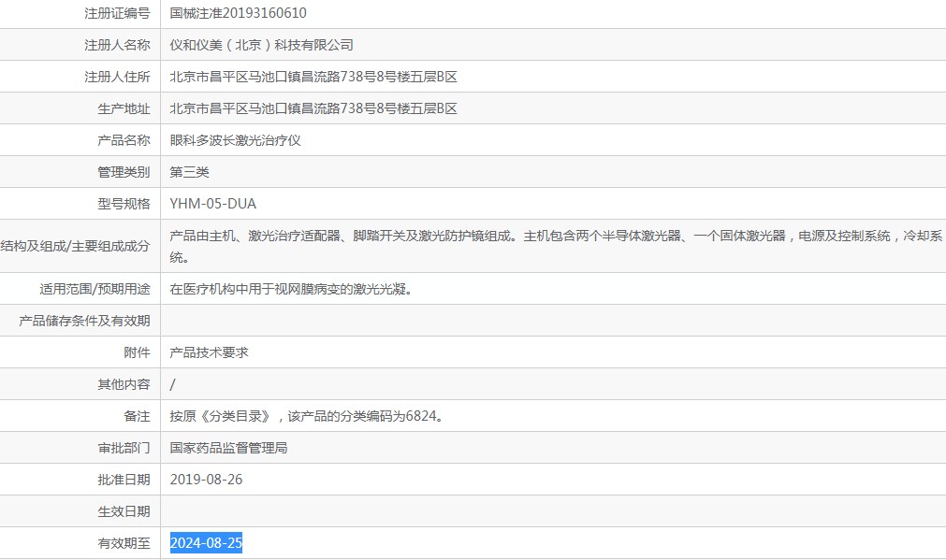This screenshot has height=560, width=946.
Task: Click the 注册人住所 label
Action: 117,78
